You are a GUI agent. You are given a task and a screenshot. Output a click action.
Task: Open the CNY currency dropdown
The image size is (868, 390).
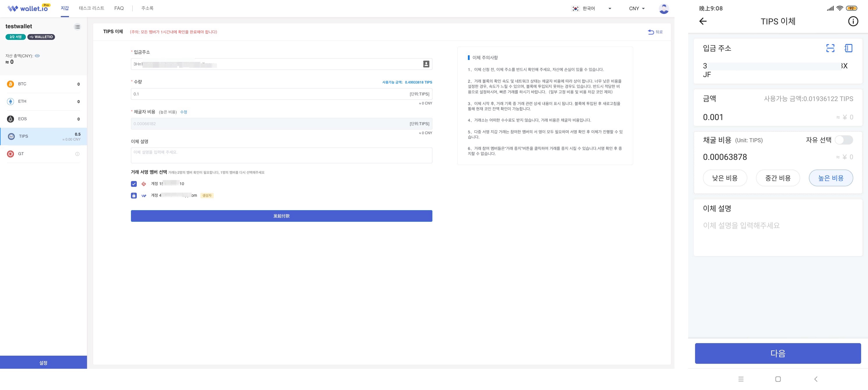[636, 9]
